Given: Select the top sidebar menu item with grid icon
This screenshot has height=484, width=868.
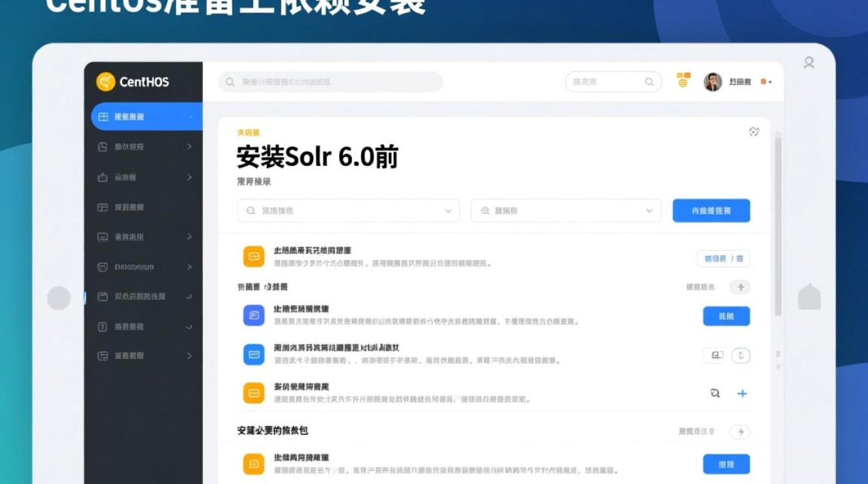Looking at the screenshot, I should tap(146, 117).
